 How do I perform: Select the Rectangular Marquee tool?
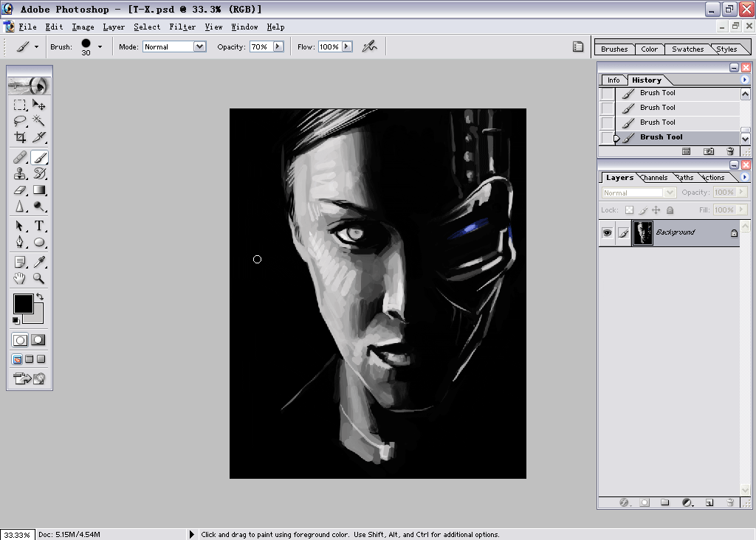coord(20,105)
